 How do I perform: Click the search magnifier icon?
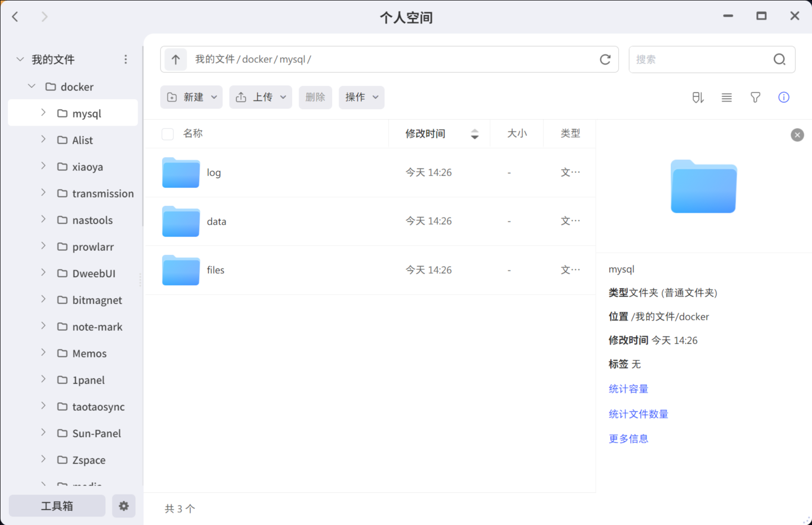pyautogui.click(x=779, y=59)
